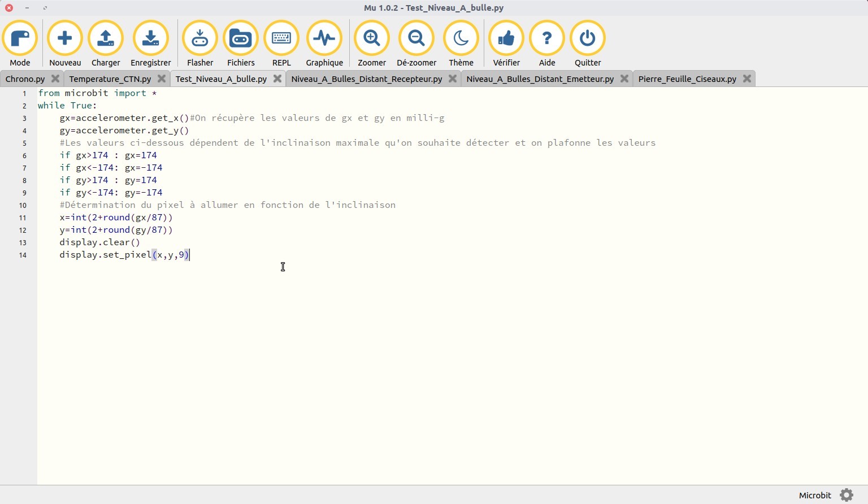Show the Graphique plotter
This screenshot has height=504, width=868.
click(x=324, y=39)
